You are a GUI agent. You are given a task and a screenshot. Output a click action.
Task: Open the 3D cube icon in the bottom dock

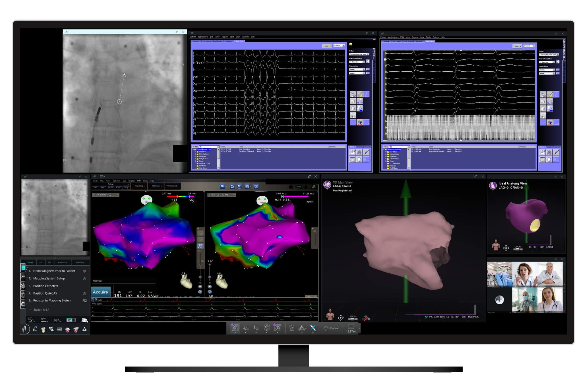point(267,328)
